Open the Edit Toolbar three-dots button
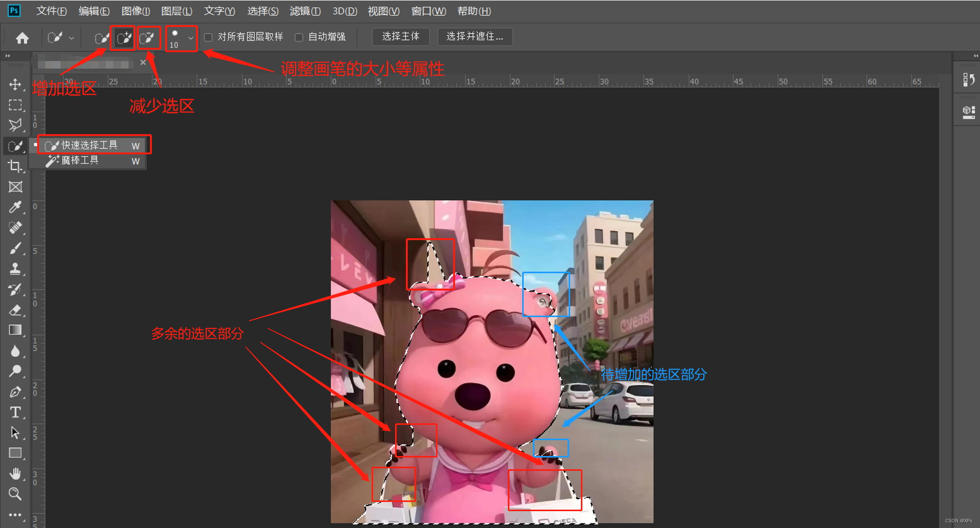The height and width of the screenshot is (528, 980). [15, 515]
